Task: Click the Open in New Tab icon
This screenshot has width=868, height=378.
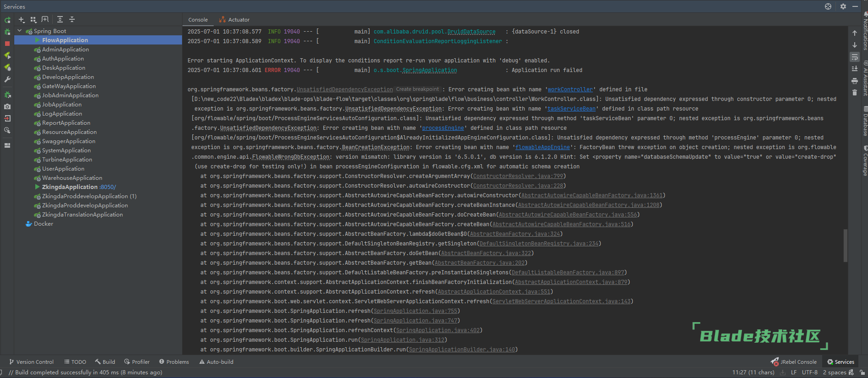Action: 45,19
